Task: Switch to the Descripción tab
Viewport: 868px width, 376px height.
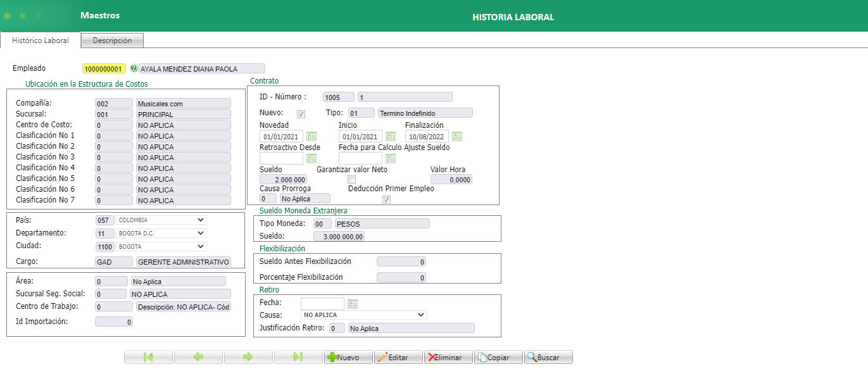Action: coord(112,41)
